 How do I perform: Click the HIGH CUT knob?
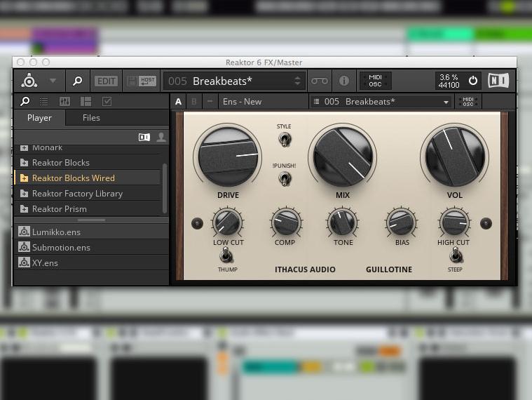pos(455,222)
